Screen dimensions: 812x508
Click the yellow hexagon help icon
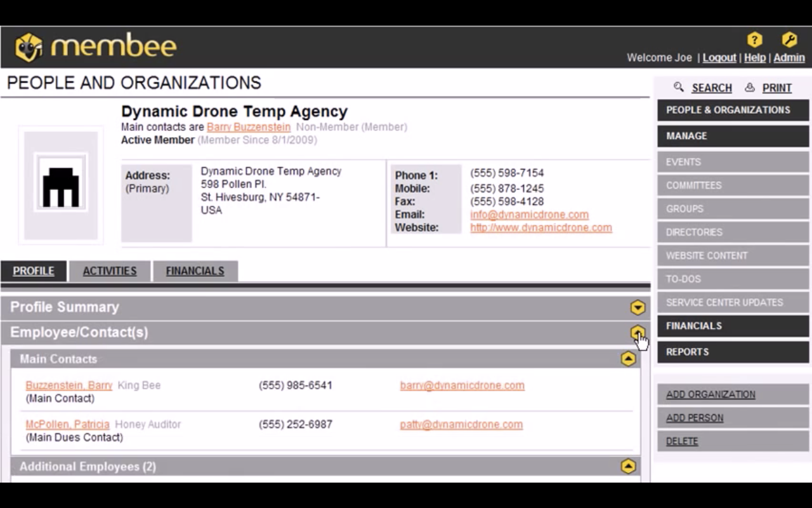754,40
